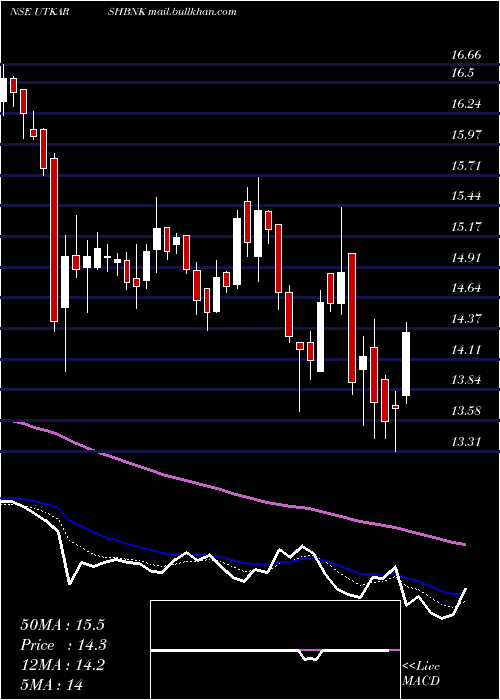Click the 14.11 price axis label

[466, 350]
